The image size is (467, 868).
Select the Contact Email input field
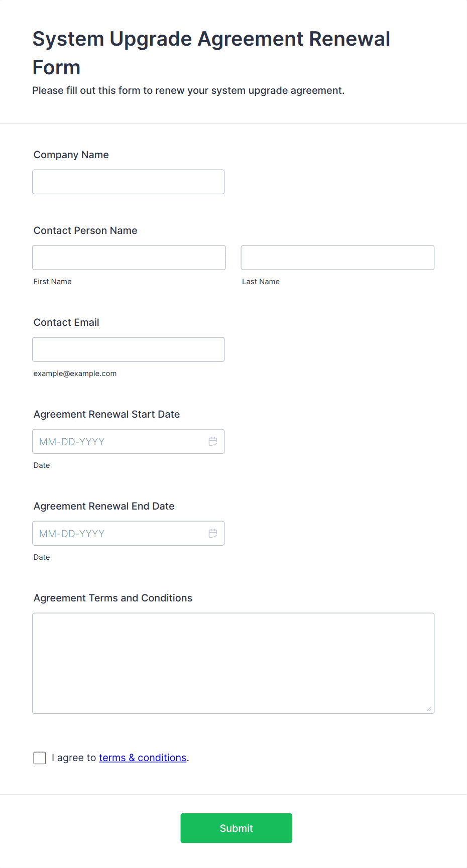129,349
